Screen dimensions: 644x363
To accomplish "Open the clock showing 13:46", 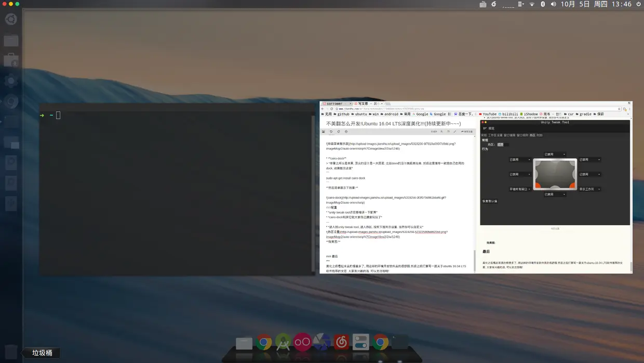I will [x=622, y=4].
